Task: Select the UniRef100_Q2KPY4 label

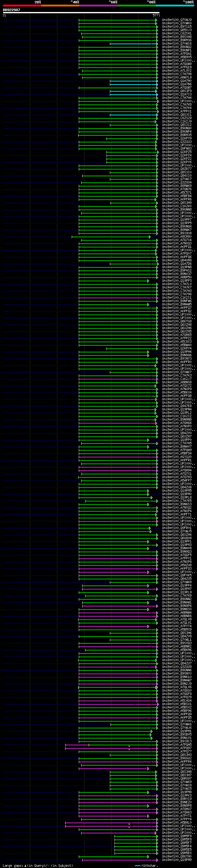Action: (x=177, y=349)
